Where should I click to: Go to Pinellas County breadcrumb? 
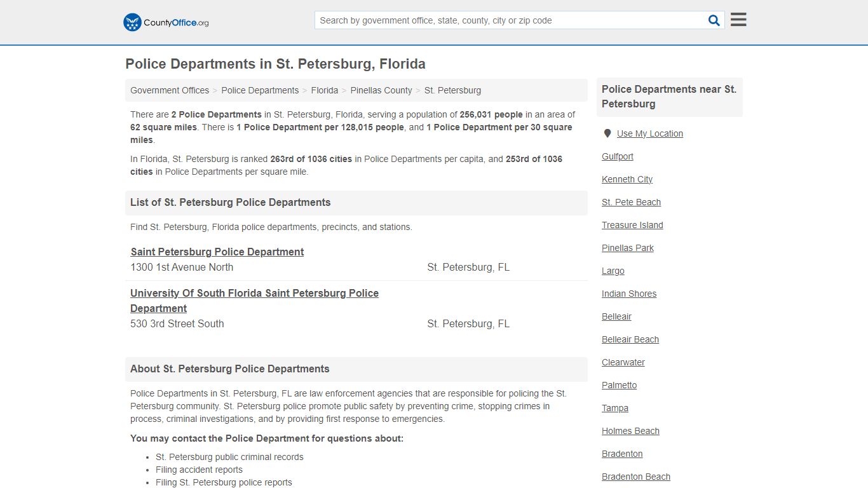tap(381, 90)
